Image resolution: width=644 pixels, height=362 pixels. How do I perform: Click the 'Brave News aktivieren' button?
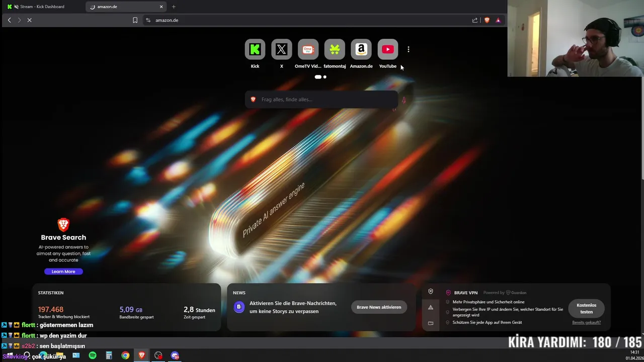[x=379, y=307]
